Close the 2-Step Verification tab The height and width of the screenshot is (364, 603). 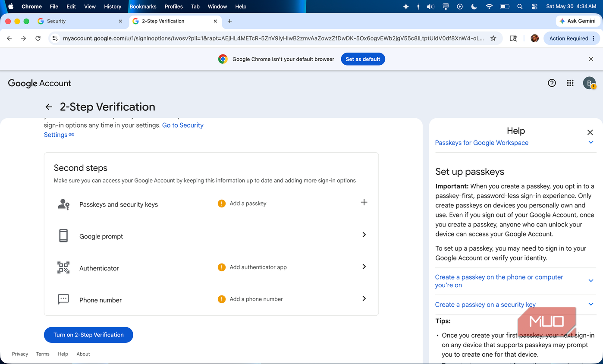click(x=215, y=21)
